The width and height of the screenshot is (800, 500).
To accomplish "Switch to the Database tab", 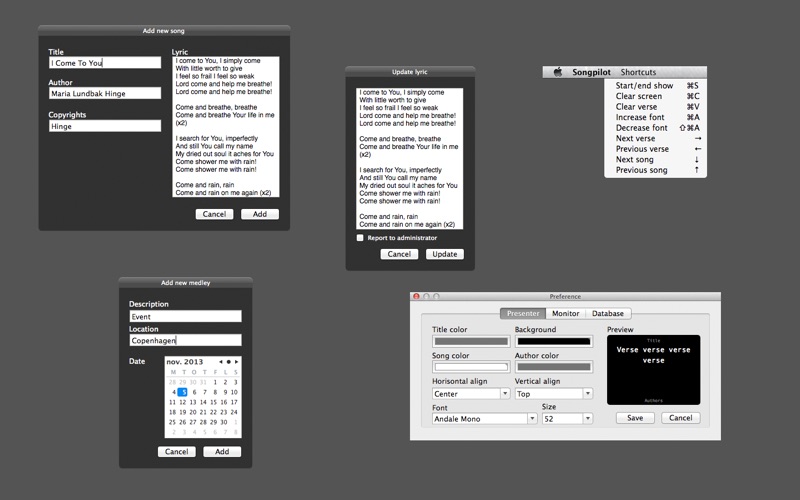I will (x=608, y=313).
